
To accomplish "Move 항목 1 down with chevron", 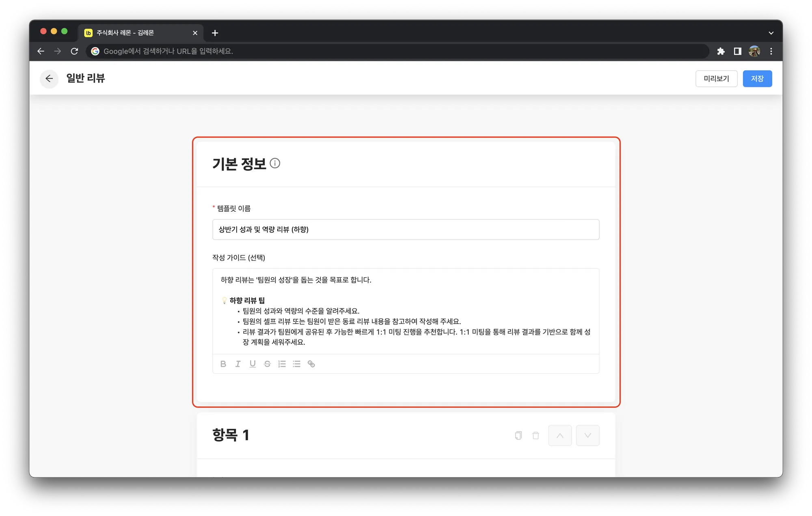I will pyautogui.click(x=587, y=435).
